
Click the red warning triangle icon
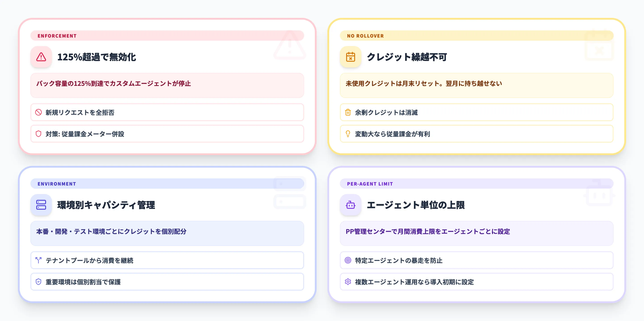(x=41, y=57)
